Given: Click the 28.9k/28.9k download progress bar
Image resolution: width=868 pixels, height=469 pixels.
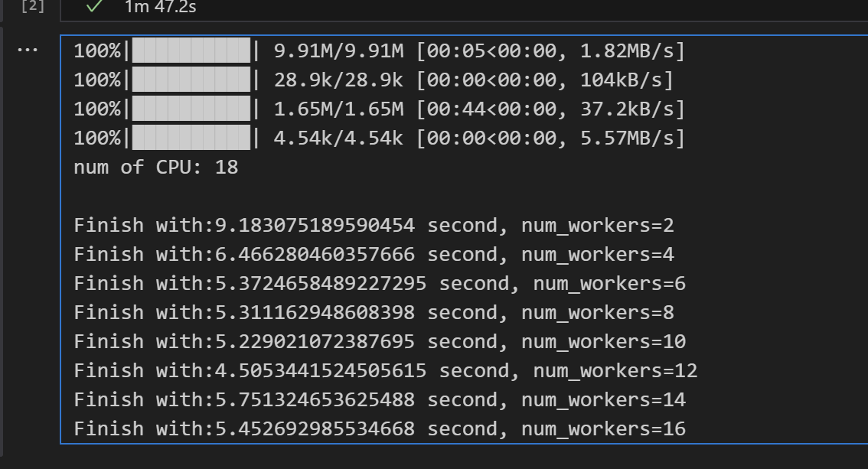Looking at the screenshot, I should (x=191, y=80).
